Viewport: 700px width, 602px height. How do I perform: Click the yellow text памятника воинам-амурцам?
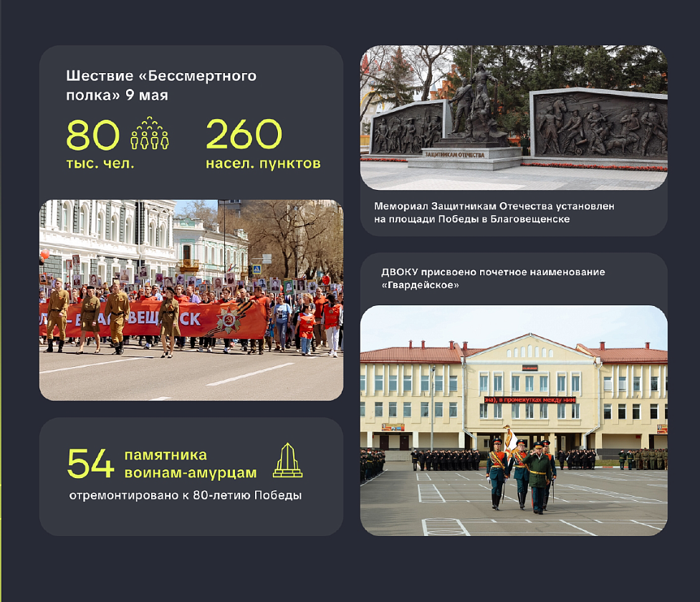tap(190, 464)
